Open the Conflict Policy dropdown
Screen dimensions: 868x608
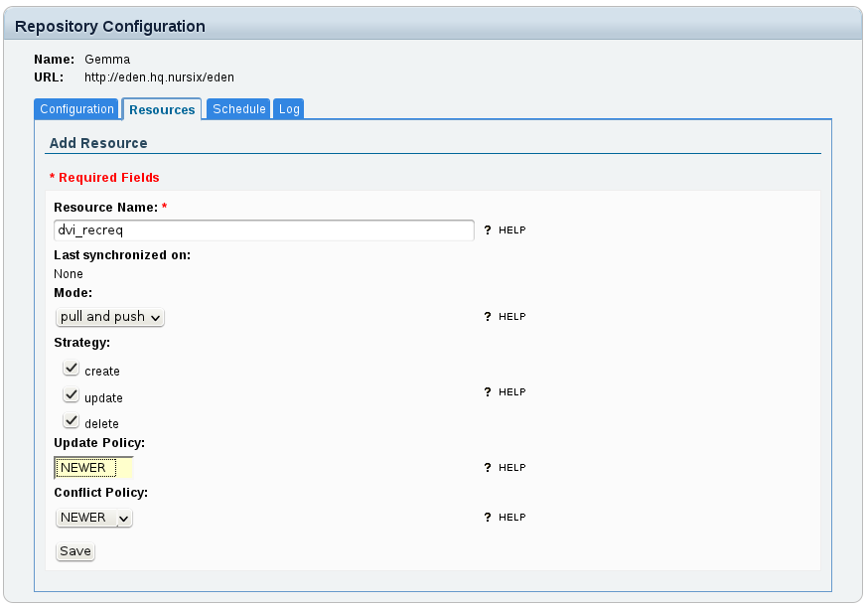tap(94, 518)
